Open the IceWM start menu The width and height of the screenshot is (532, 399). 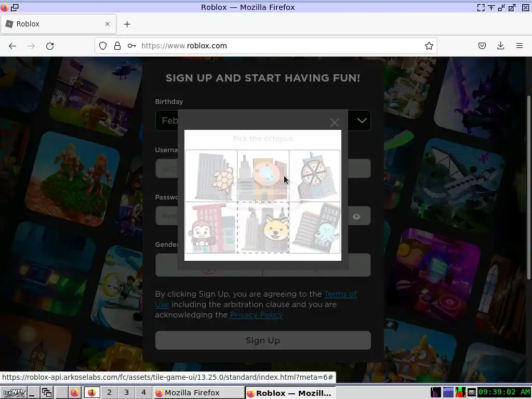pos(13,393)
